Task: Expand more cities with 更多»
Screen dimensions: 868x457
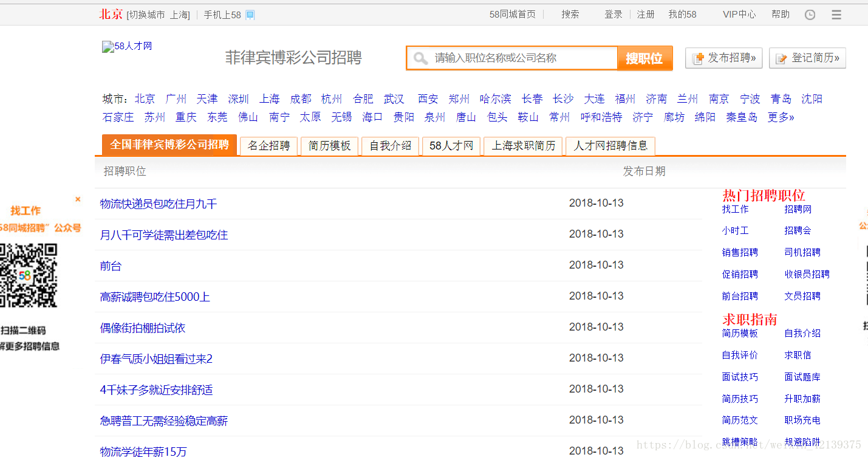Action: coord(781,117)
